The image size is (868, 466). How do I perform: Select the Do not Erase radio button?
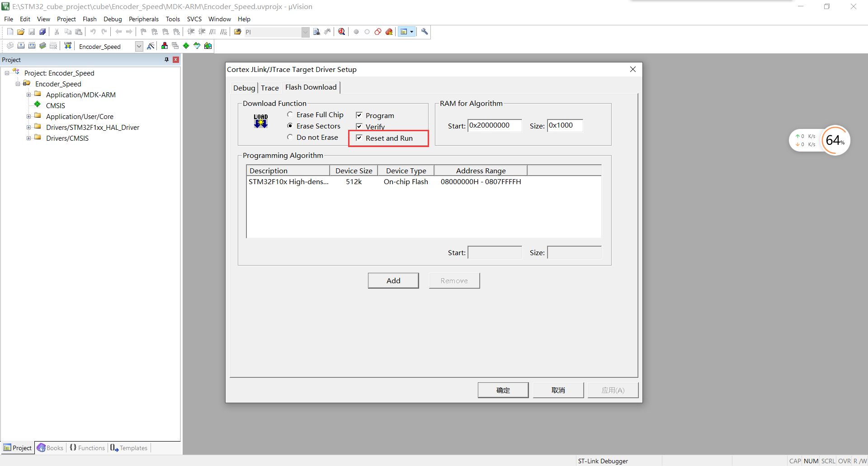click(290, 137)
